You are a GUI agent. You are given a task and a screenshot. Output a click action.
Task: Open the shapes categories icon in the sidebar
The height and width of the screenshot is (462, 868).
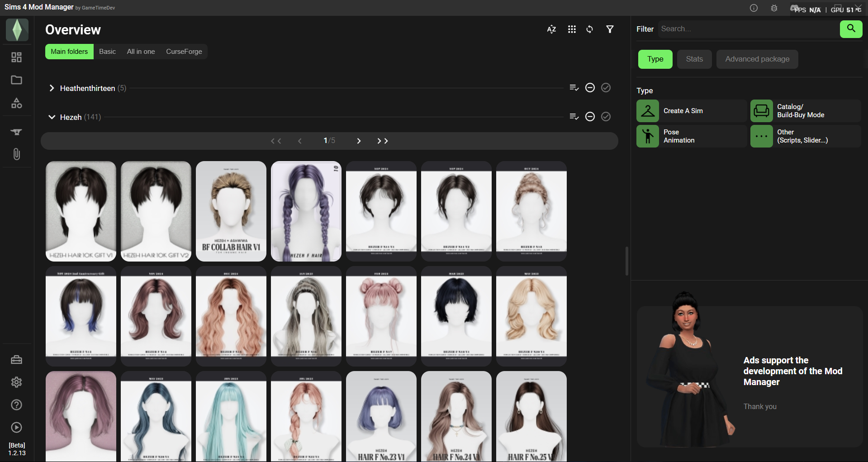click(x=17, y=103)
